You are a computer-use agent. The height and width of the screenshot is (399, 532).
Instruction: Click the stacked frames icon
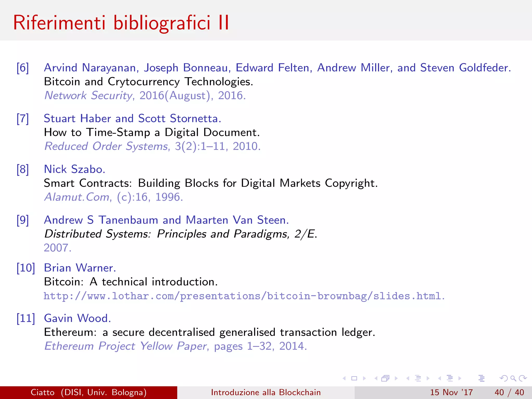[x=385, y=378]
